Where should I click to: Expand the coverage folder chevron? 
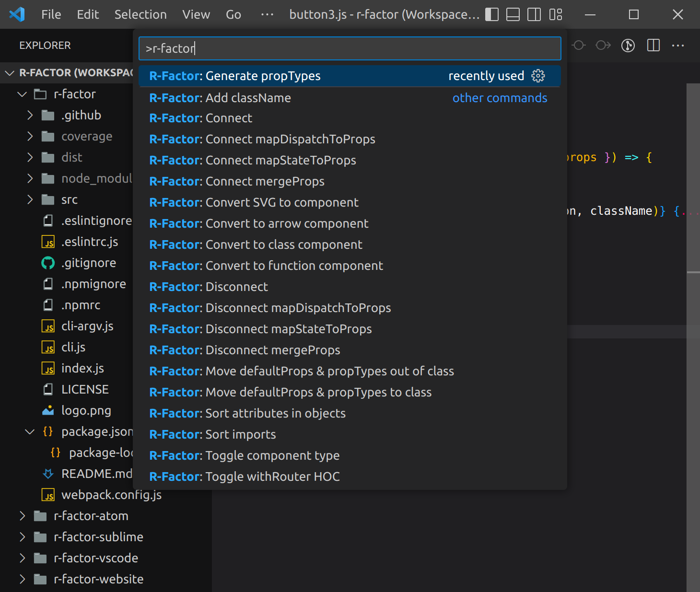pyautogui.click(x=30, y=136)
